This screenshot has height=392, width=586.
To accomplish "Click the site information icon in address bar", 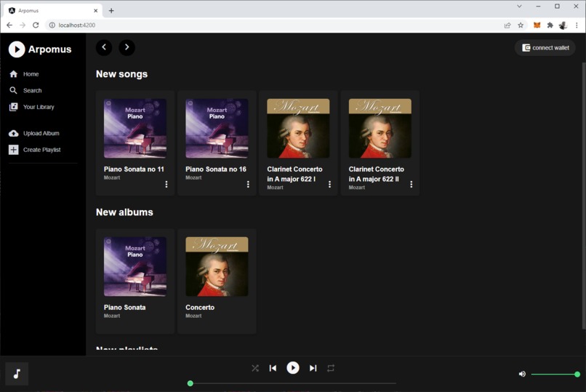I will [52, 25].
